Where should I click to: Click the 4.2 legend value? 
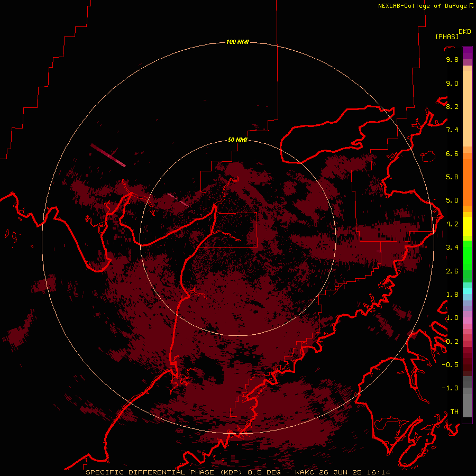pos(452,224)
